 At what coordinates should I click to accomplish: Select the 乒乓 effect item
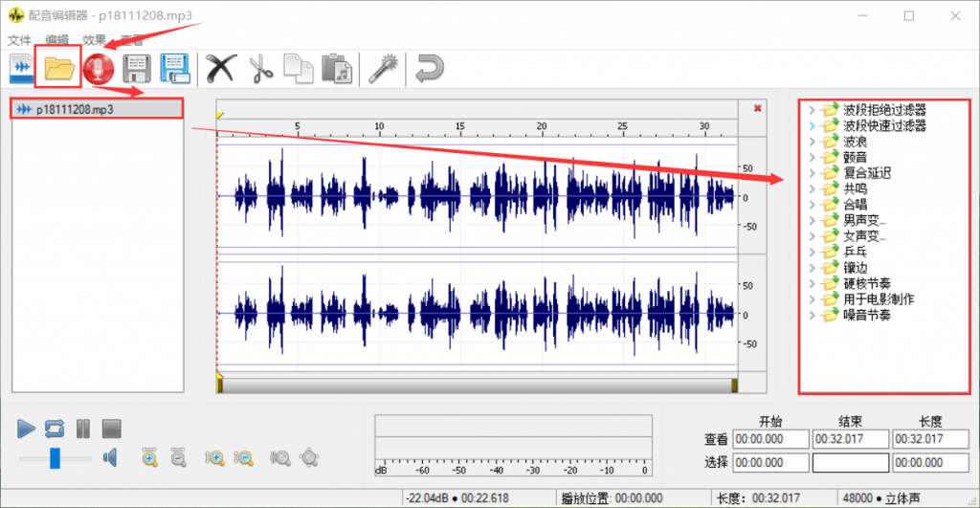point(855,252)
